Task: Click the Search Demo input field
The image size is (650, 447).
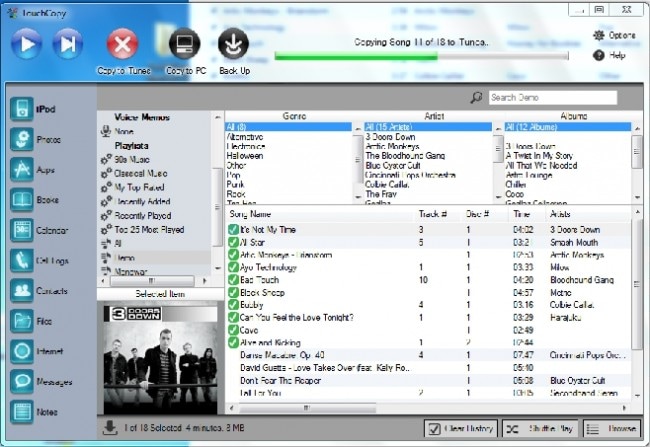Action: (553, 97)
